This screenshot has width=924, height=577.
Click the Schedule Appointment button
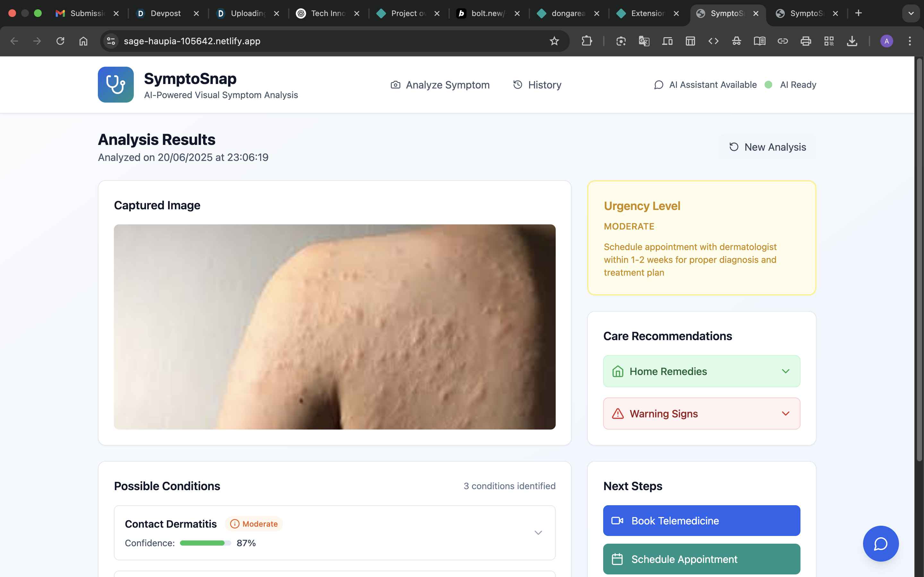(701, 559)
